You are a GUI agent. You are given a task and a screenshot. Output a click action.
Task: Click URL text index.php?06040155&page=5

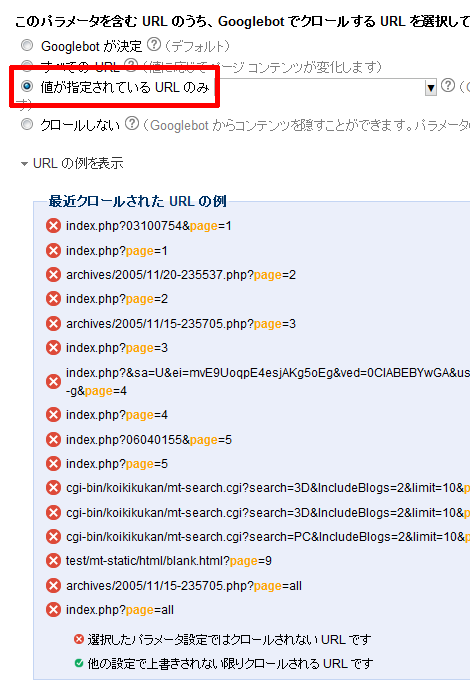[149, 440]
